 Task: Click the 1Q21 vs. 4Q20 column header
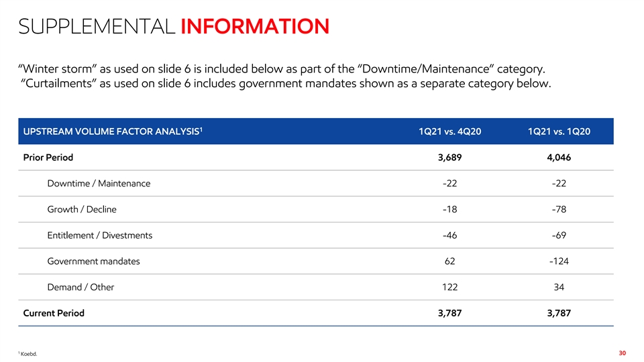pos(449,131)
